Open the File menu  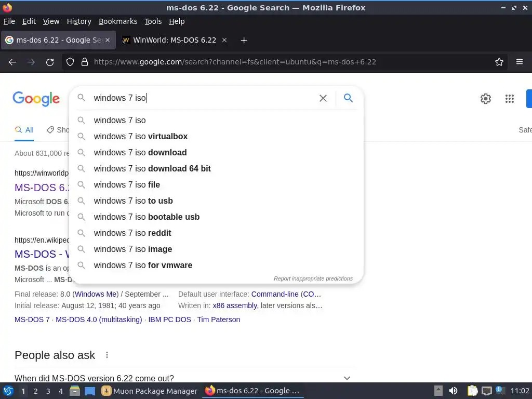click(9, 21)
